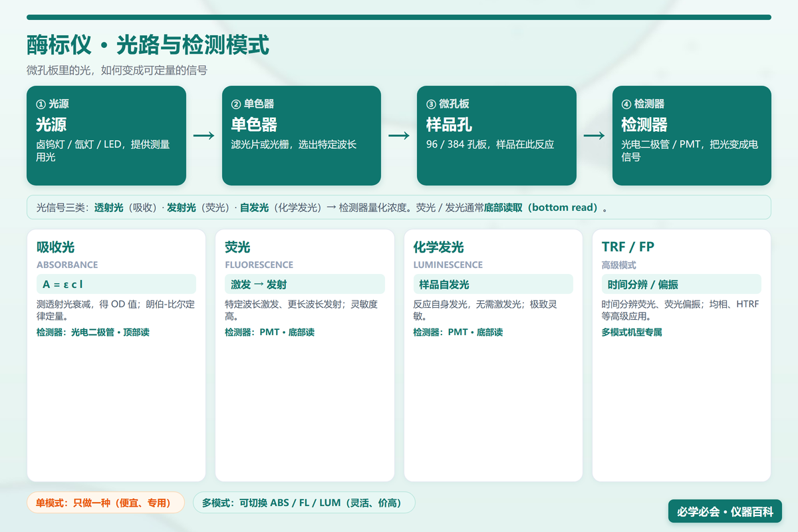The width and height of the screenshot is (798, 532).
Task: Click the orange 单模式：只做一种 pill
Action: (x=105, y=503)
